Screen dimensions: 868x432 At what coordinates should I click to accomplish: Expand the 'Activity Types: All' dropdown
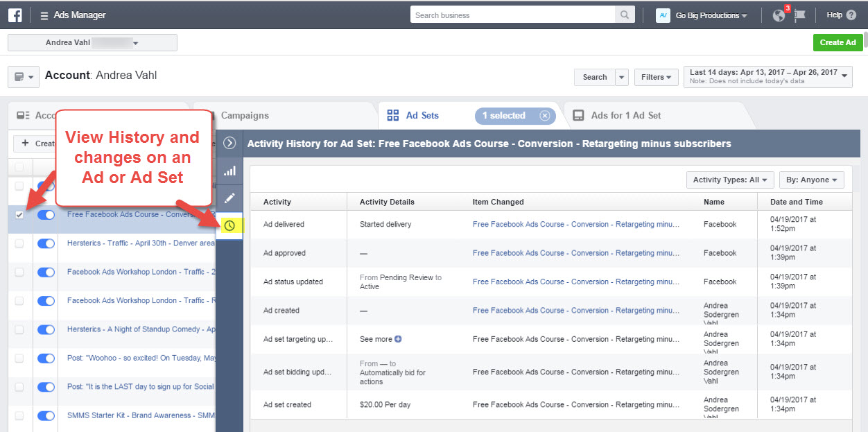[x=730, y=180]
